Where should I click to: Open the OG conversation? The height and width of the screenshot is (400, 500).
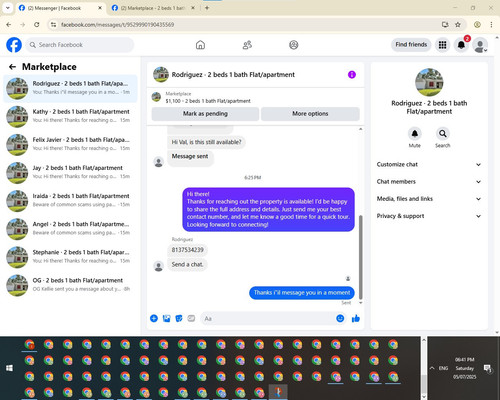[70, 285]
